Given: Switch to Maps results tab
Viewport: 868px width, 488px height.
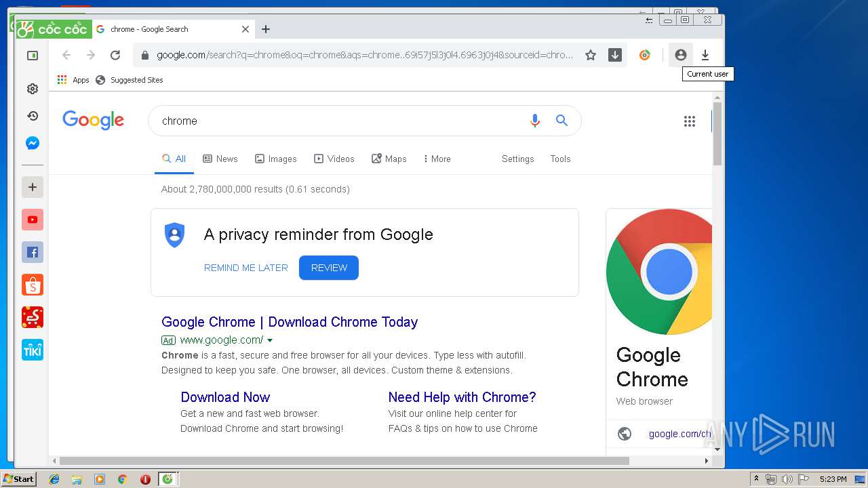Looking at the screenshot, I should (x=389, y=159).
